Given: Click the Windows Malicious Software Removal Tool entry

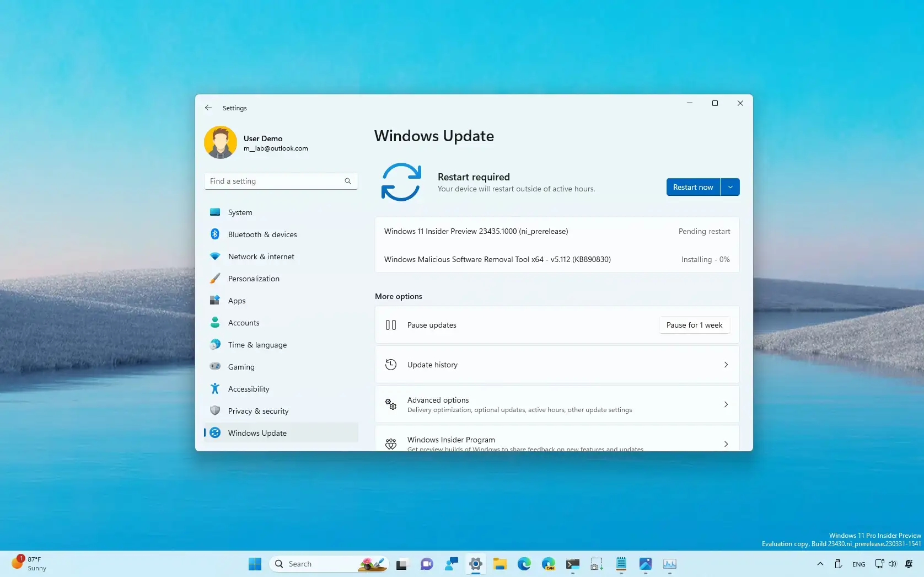Looking at the screenshot, I should click(x=557, y=259).
